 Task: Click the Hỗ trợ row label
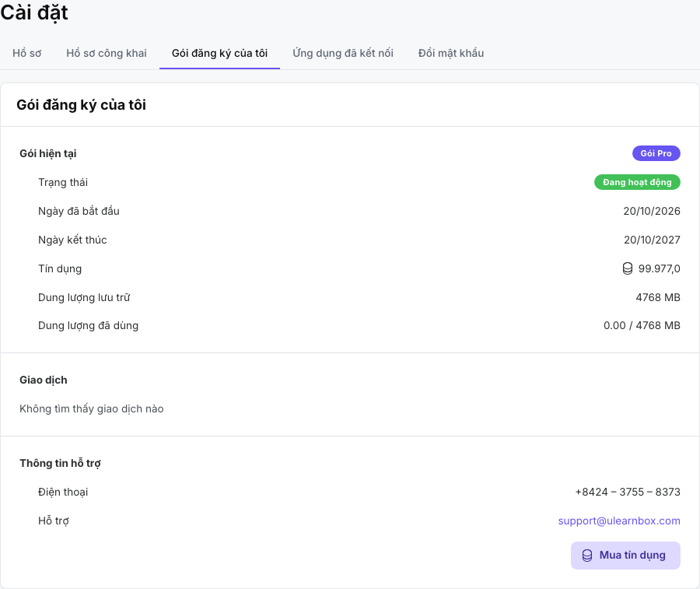click(x=54, y=521)
